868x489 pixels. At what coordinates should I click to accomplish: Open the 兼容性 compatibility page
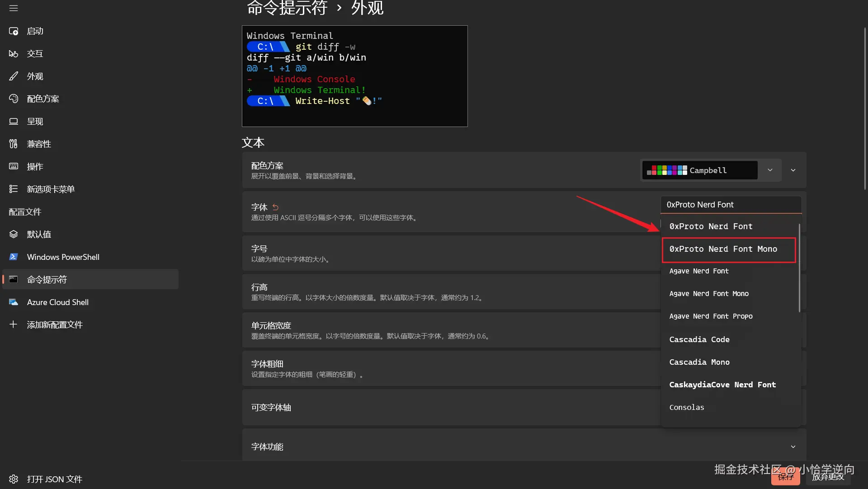pyautogui.click(x=38, y=144)
